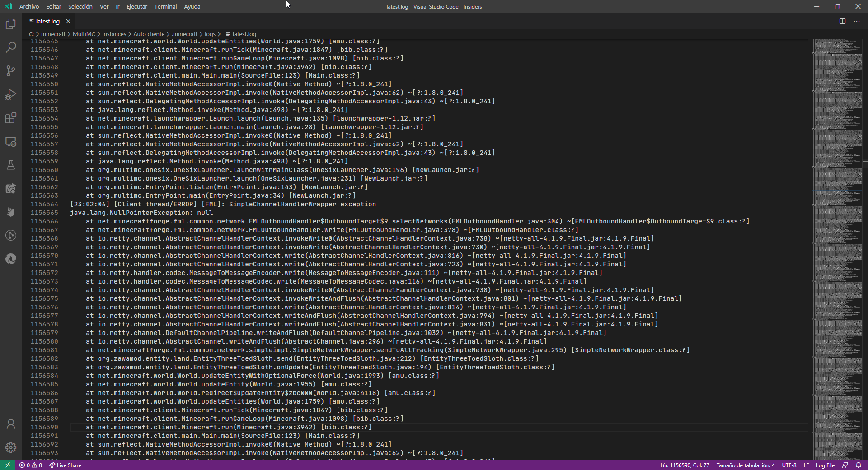Open the Run and Debug panel
Screen dimensions: 868x470
pos(11,94)
